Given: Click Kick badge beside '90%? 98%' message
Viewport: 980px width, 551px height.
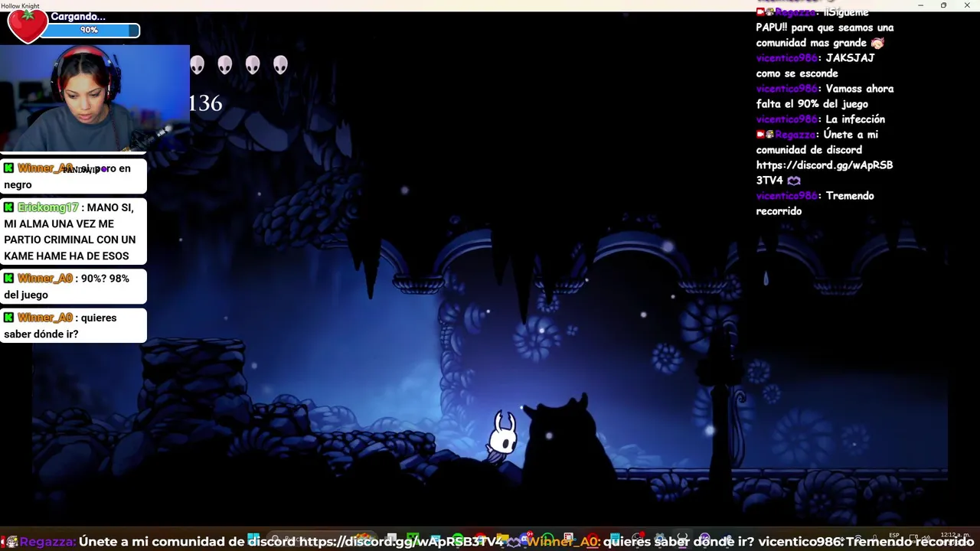Looking at the screenshot, I should (8, 279).
